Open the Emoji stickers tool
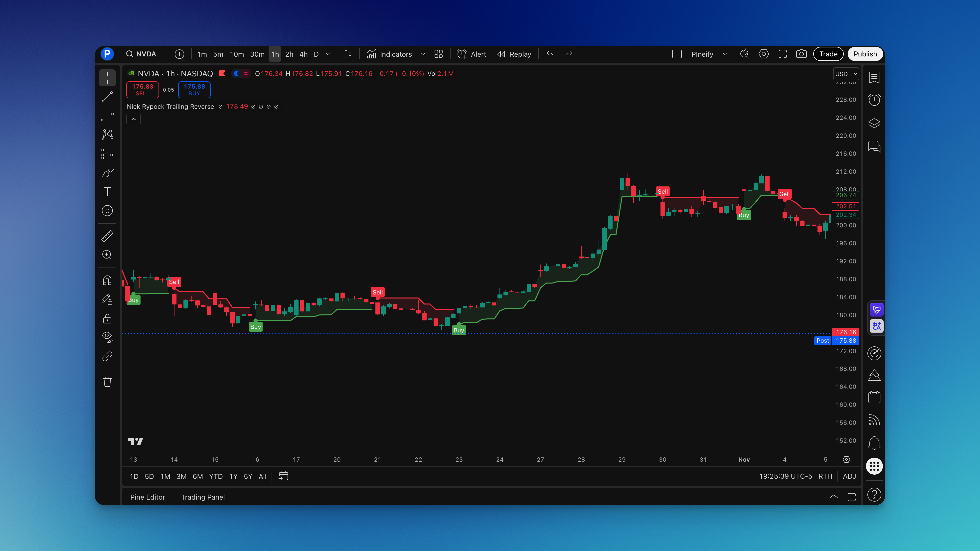The image size is (980, 551). [x=107, y=211]
